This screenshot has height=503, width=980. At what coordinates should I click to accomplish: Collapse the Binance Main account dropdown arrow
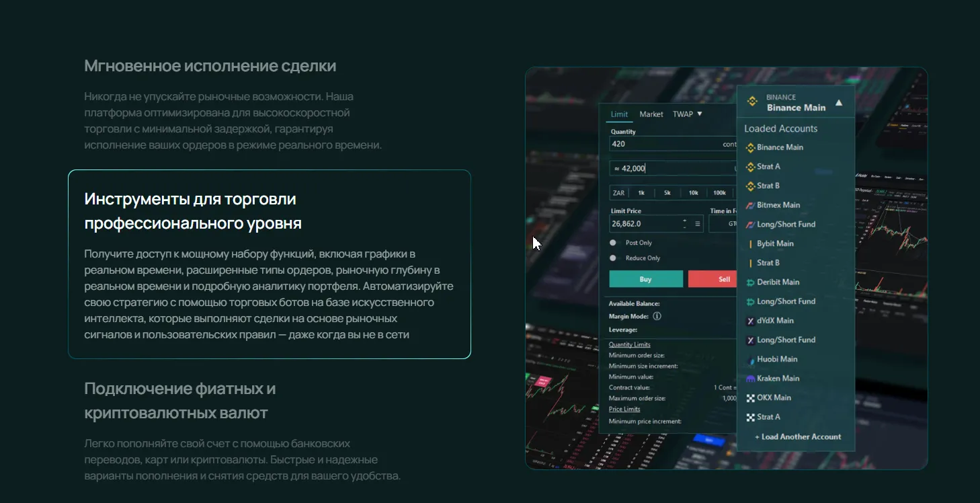point(838,103)
